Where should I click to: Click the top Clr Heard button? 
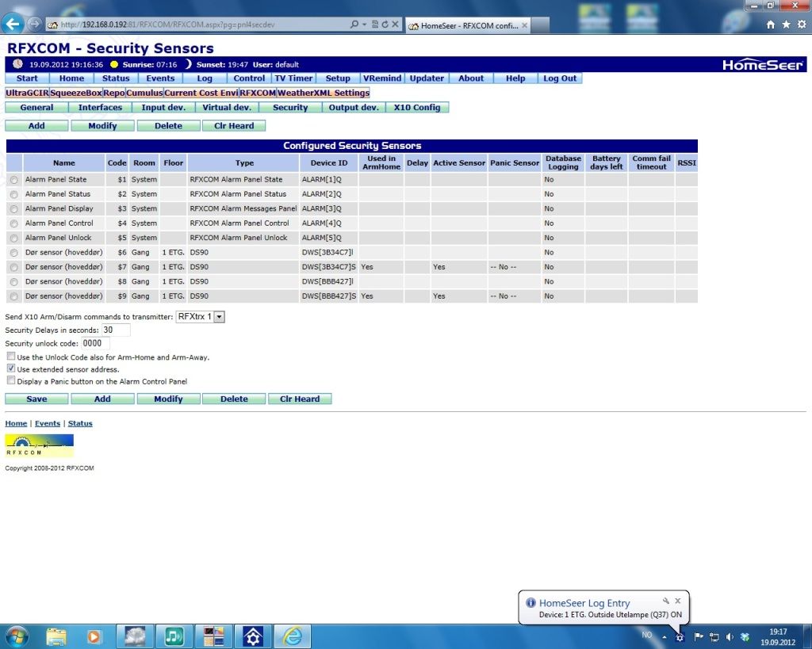pyautogui.click(x=234, y=126)
